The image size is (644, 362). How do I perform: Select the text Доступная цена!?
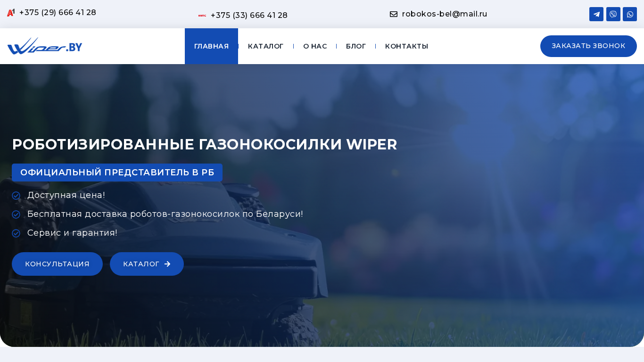click(x=66, y=195)
